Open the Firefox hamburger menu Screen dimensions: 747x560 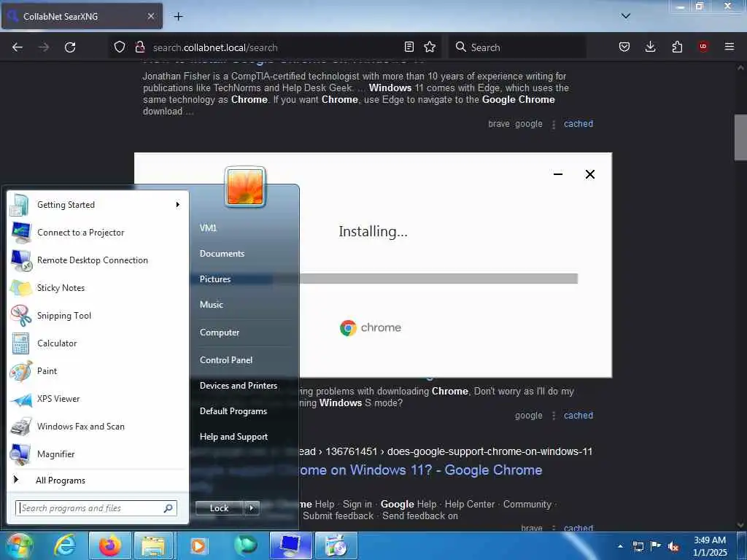click(x=729, y=47)
